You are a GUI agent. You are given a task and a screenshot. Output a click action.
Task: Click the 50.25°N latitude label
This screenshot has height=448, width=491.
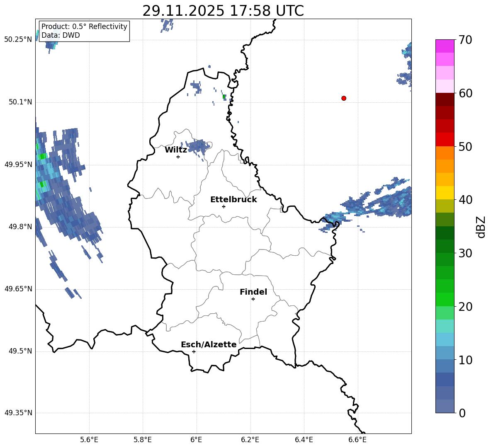[x=18, y=40]
